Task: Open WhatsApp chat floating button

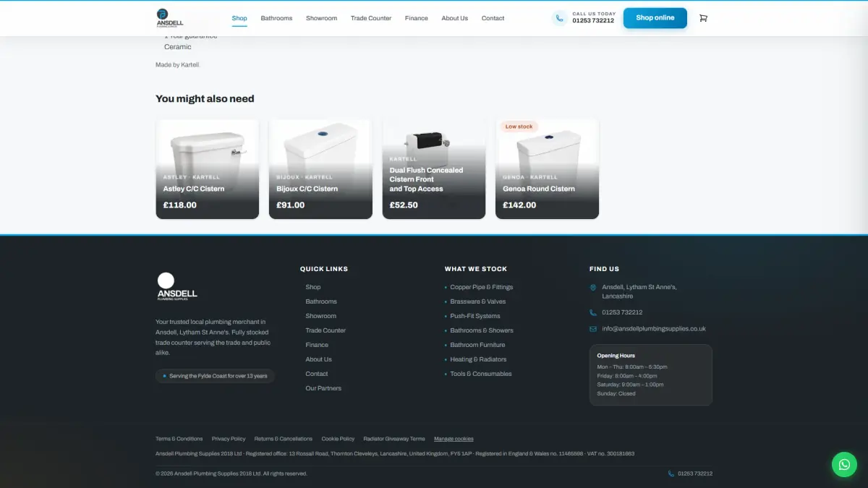Action: click(x=844, y=464)
